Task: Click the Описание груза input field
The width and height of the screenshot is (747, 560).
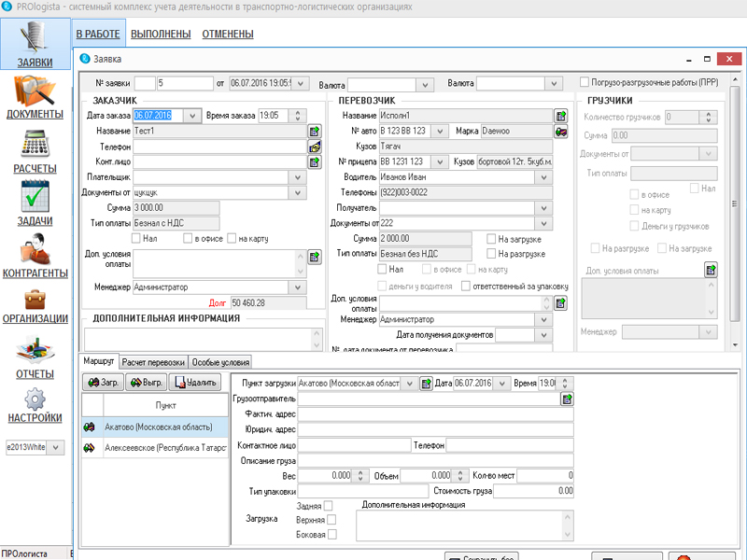Action: tap(437, 460)
